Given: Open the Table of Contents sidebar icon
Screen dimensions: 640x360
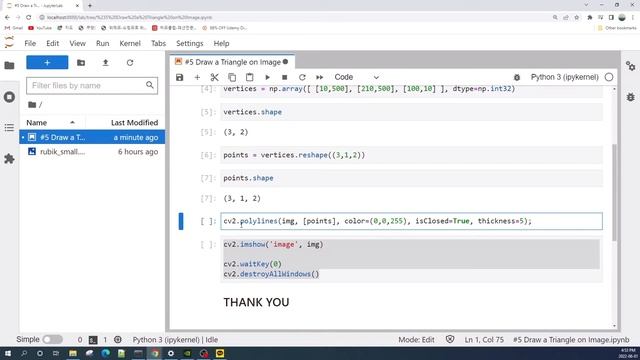Looking at the screenshot, I should pos(9,128).
